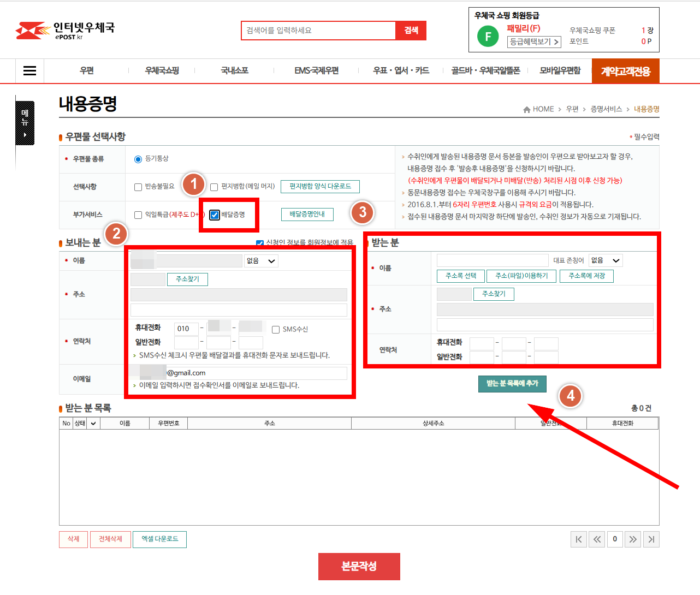The image size is (700, 595).
Task: Open the sender honorific 없음 dropdown
Action: (260, 261)
